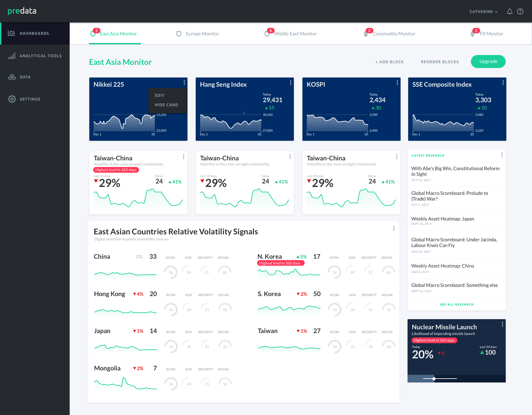
Task: Switch to East Asia Monitor tab
Action: (x=115, y=34)
